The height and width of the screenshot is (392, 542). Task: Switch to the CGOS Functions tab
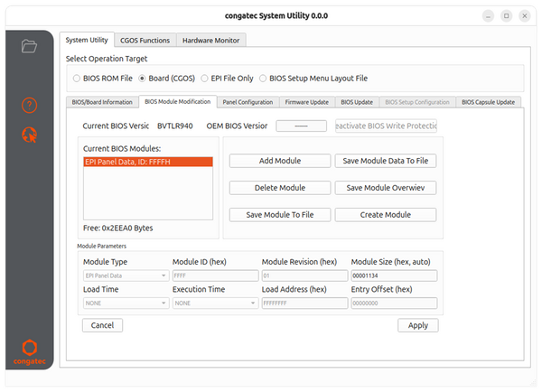coord(145,40)
